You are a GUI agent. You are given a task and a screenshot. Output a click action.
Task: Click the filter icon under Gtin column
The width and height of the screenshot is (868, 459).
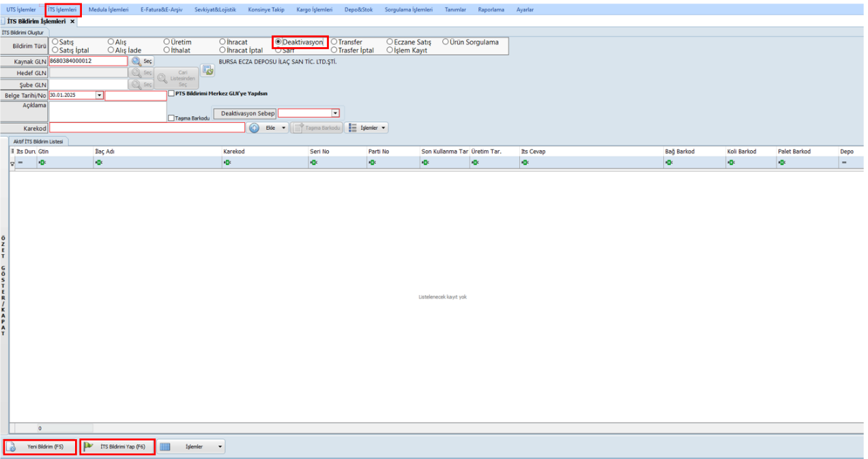[x=42, y=162]
